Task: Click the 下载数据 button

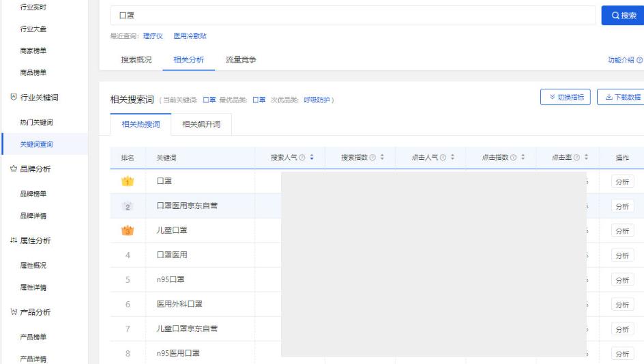Action: (621, 97)
